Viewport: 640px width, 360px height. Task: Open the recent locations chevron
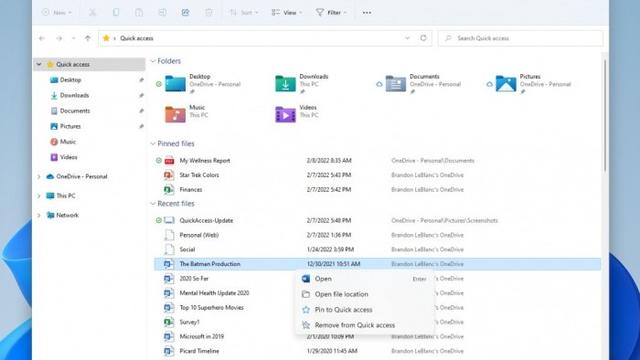[73, 38]
